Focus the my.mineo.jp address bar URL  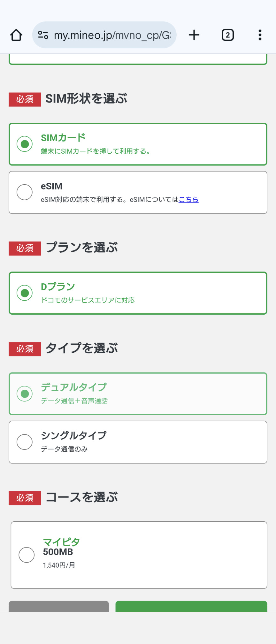pos(112,35)
